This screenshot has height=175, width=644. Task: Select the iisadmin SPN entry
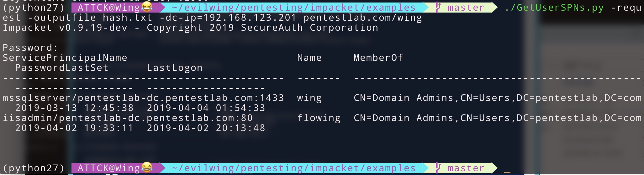click(x=127, y=118)
